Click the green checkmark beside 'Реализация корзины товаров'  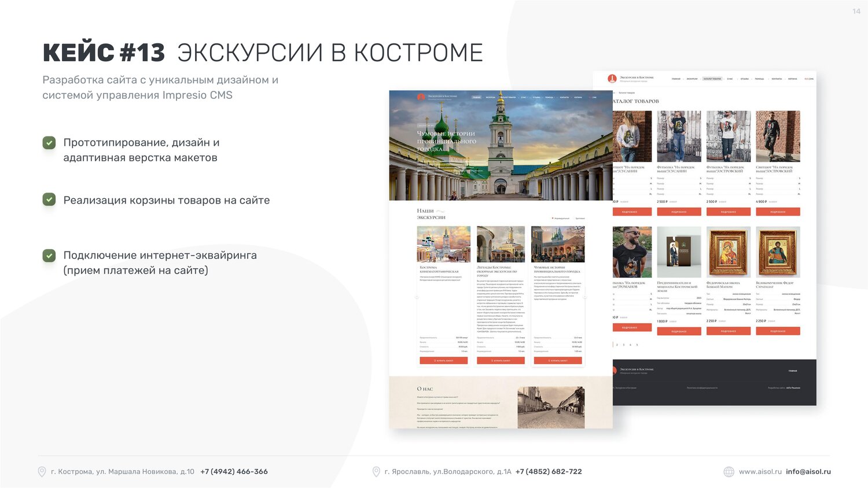click(x=49, y=199)
